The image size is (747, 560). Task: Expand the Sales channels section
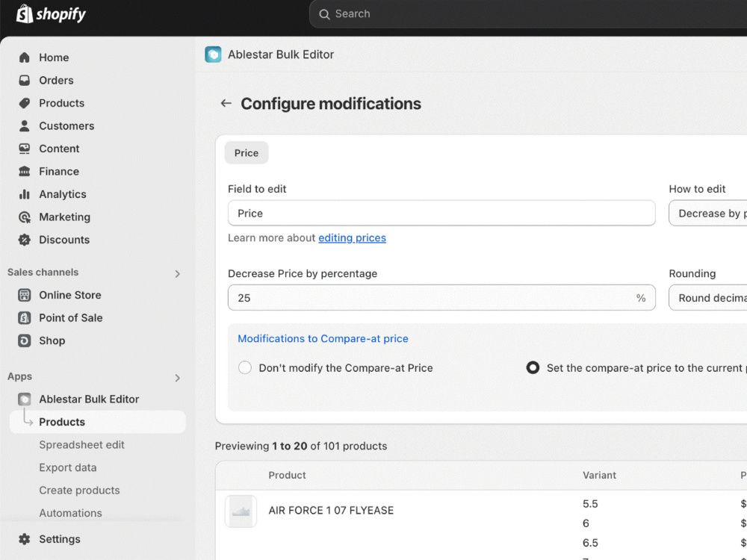[177, 274]
